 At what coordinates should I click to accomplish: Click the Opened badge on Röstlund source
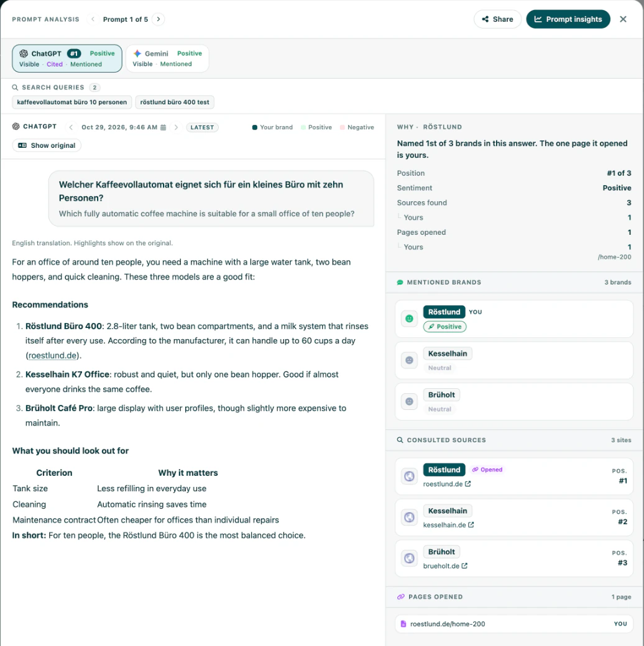487,470
